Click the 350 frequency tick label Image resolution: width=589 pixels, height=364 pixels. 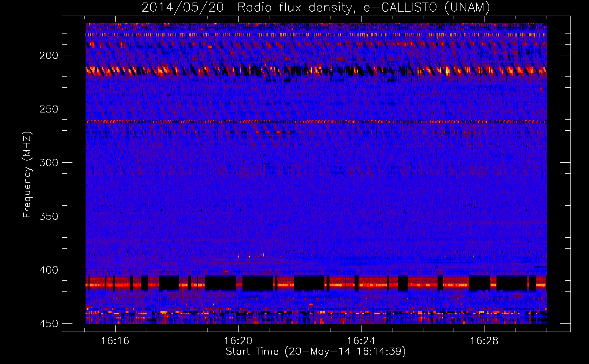click(x=49, y=216)
